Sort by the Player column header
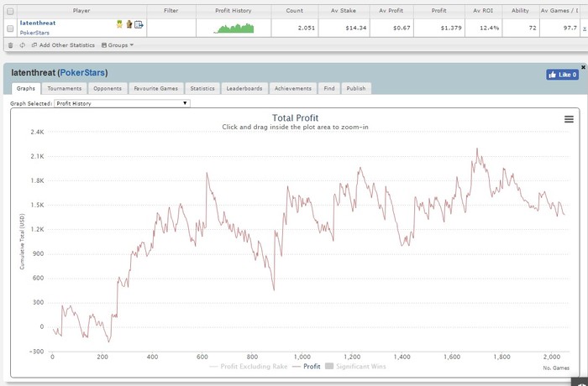588x386 pixels. tap(81, 11)
